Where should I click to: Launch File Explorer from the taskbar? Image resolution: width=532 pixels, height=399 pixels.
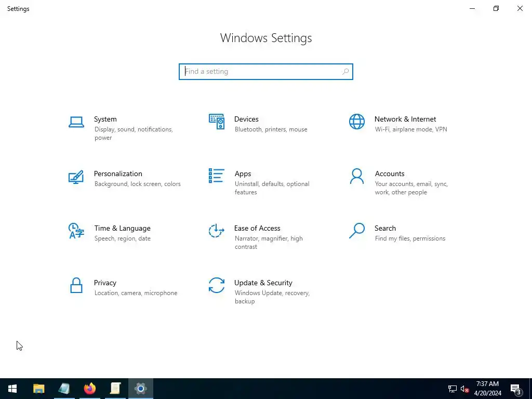38,389
